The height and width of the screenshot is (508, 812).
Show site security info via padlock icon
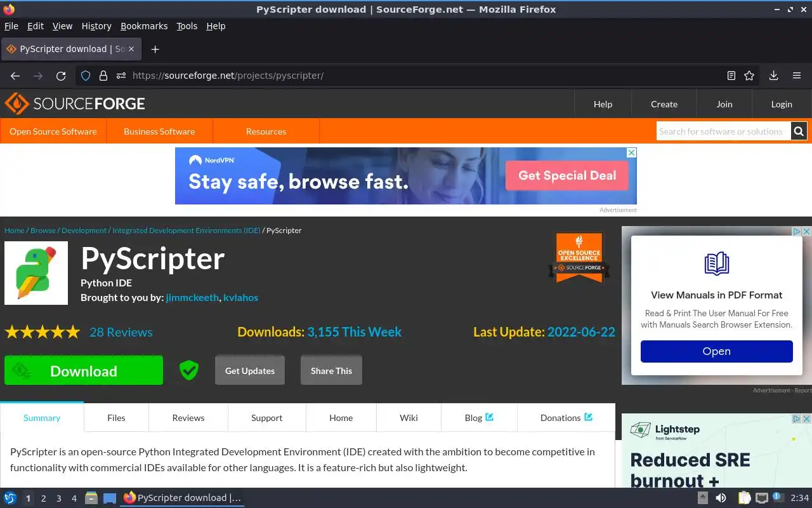coord(103,76)
